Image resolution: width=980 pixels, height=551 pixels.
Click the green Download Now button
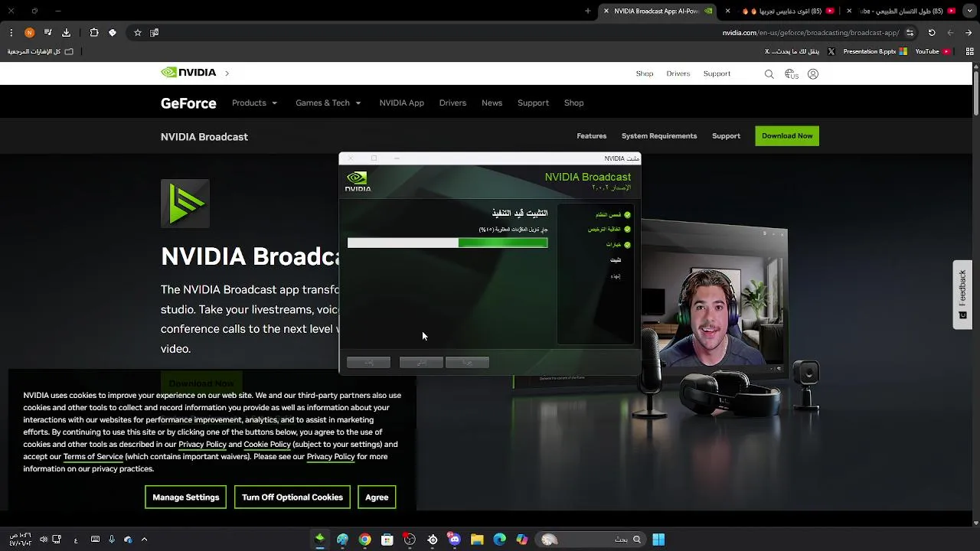click(x=787, y=136)
